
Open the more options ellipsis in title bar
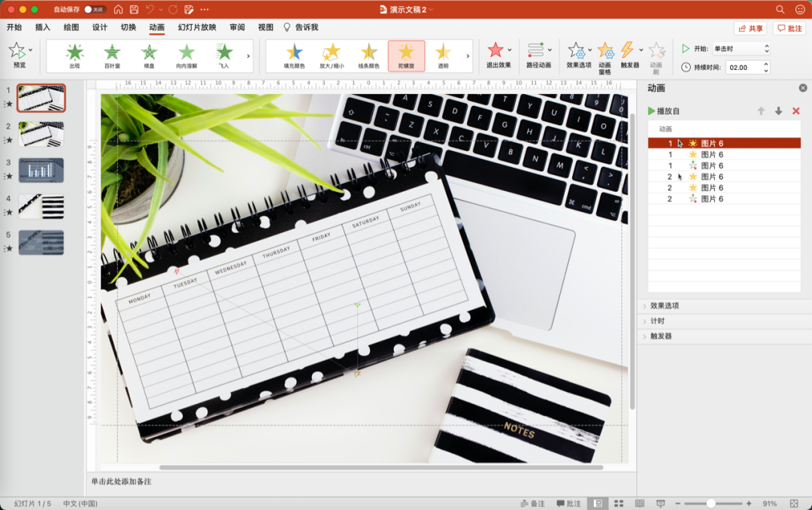point(205,9)
